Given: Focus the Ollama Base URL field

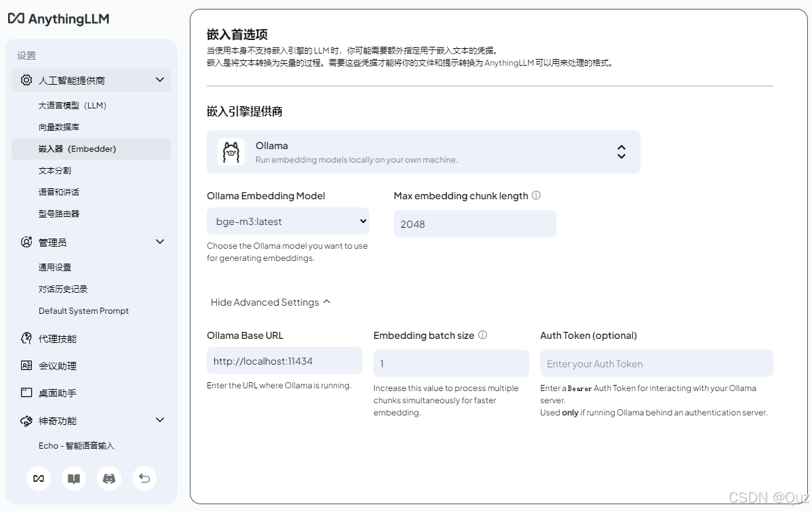Looking at the screenshot, I should point(284,361).
